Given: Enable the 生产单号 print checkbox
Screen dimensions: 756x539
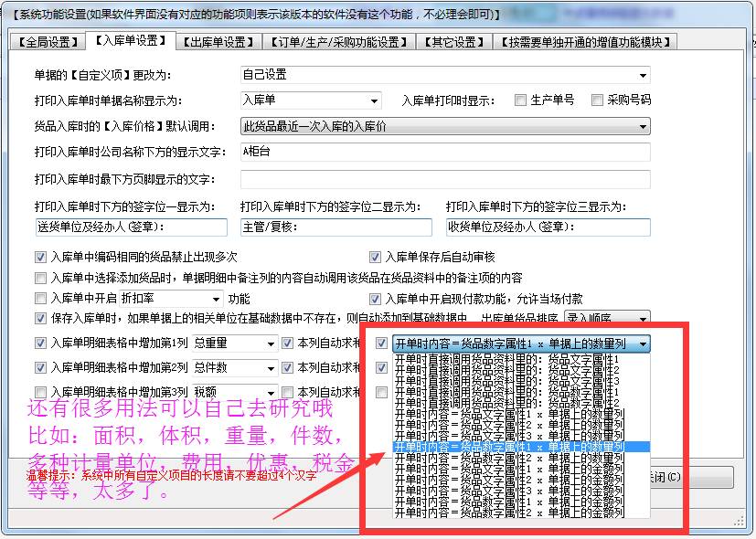Looking at the screenshot, I should 520,100.
